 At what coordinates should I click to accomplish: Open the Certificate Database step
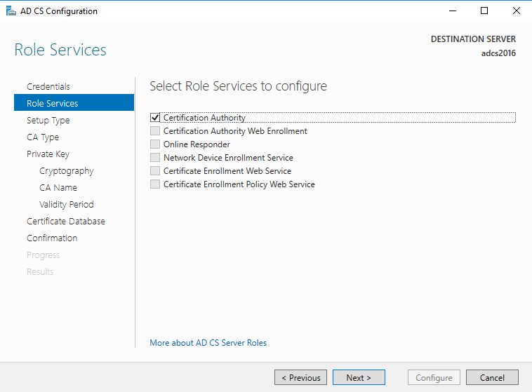(x=66, y=222)
